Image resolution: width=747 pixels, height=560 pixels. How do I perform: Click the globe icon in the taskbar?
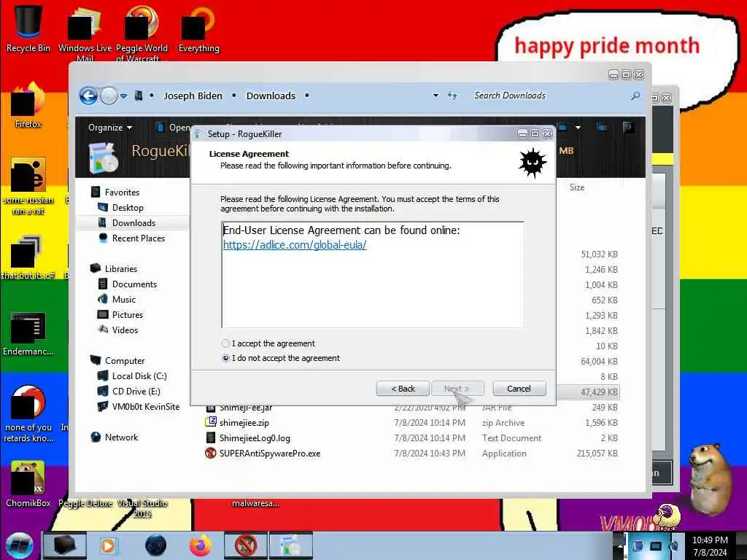click(156, 545)
